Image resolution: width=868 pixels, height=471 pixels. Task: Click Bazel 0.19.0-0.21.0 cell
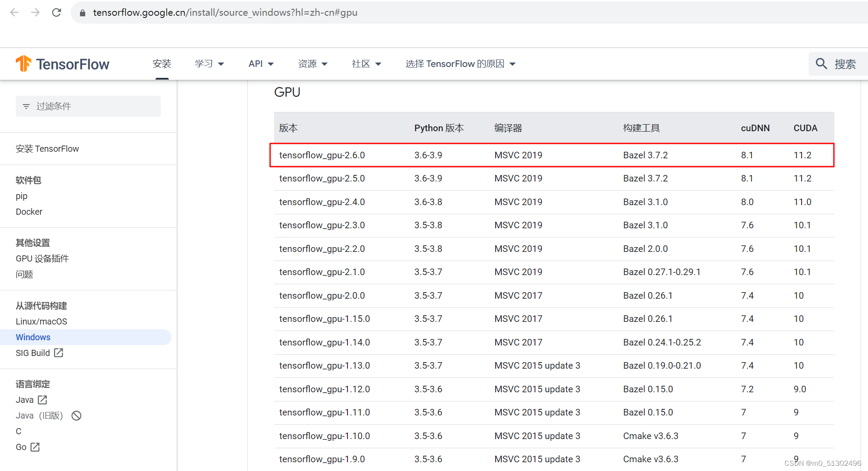coord(662,366)
